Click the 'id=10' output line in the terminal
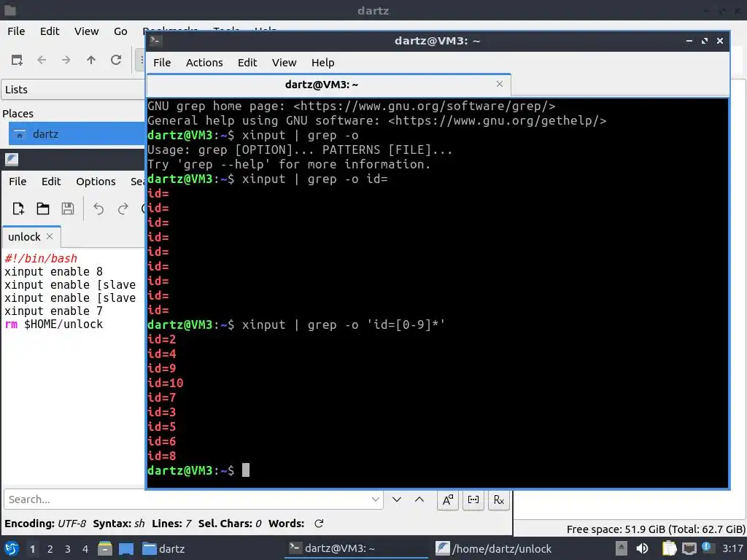 [x=166, y=383]
